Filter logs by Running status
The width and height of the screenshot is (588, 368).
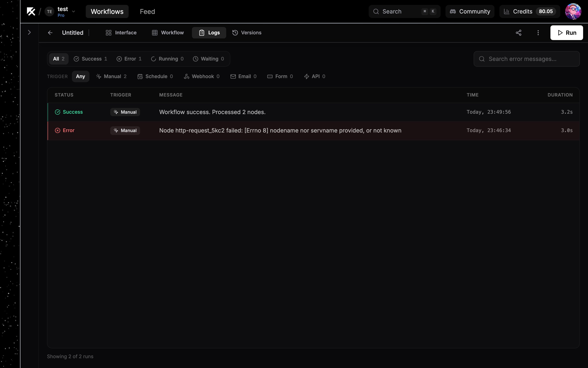click(167, 59)
